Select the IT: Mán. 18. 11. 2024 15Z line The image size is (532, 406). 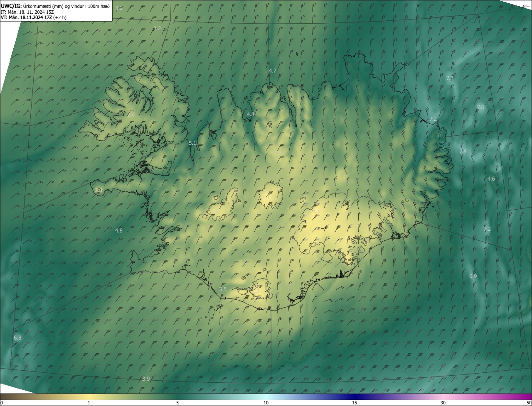[27, 12]
